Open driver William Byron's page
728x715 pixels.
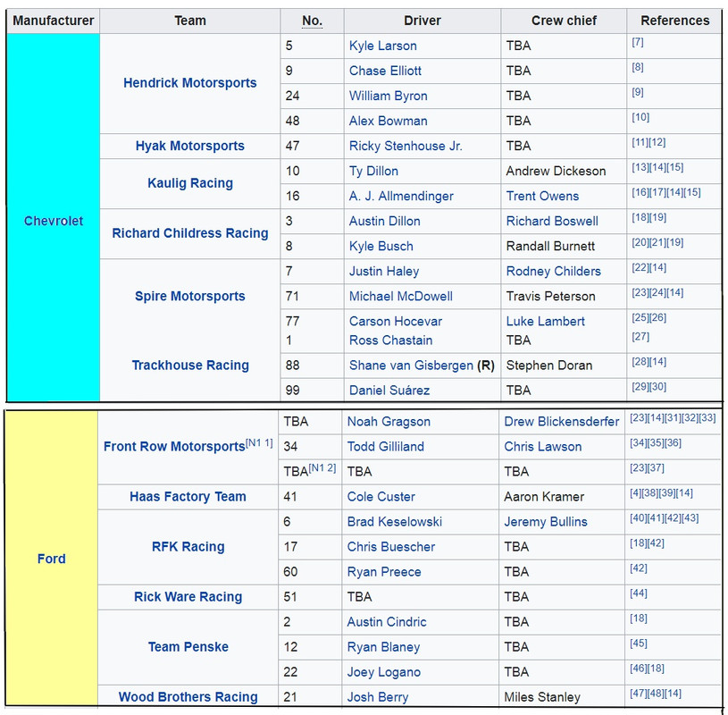coord(389,97)
